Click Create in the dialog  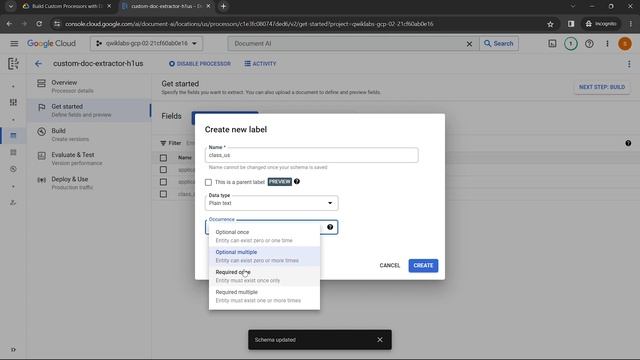pos(423,265)
